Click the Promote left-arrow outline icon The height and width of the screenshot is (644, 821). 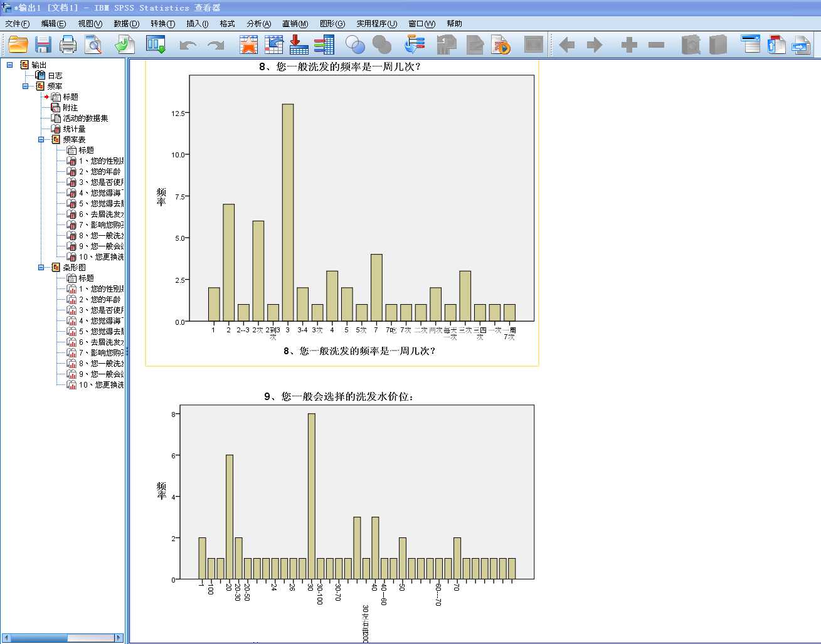coord(567,45)
